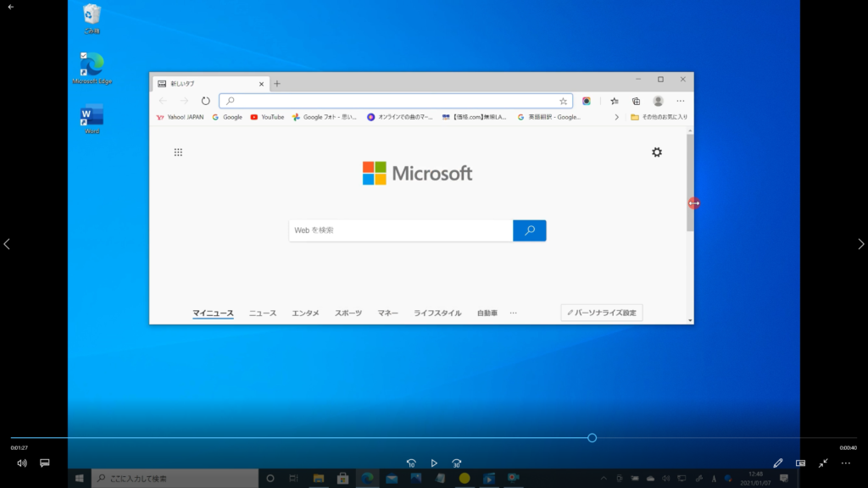Viewport: 868px width, 488px height.
Task: Click the seek bar position handle
Action: (592, 438)
